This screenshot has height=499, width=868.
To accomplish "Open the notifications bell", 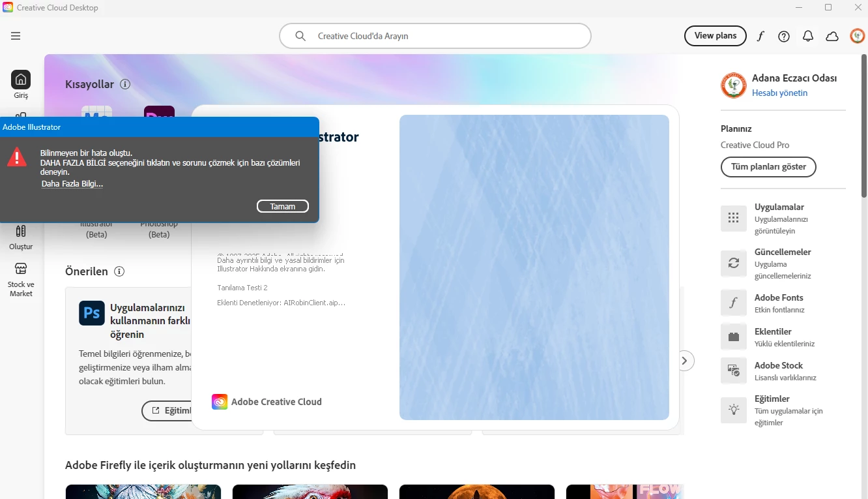I will click(x=808, y=37).
